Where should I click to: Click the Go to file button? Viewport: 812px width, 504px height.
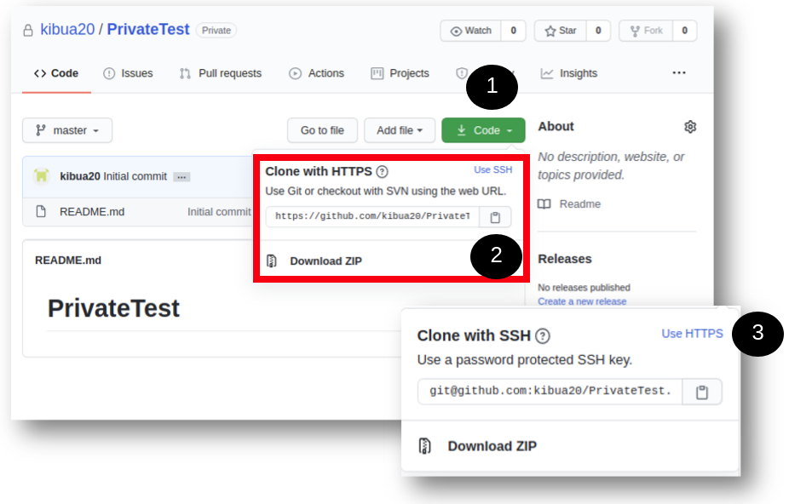tap(322, 130)
